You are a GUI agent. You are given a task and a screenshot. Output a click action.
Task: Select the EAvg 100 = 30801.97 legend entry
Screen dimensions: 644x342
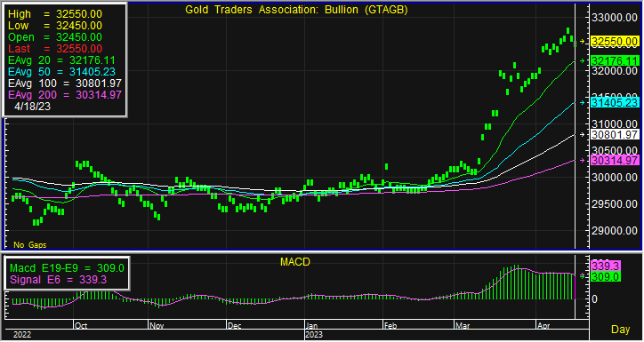[x=65, y=84]
